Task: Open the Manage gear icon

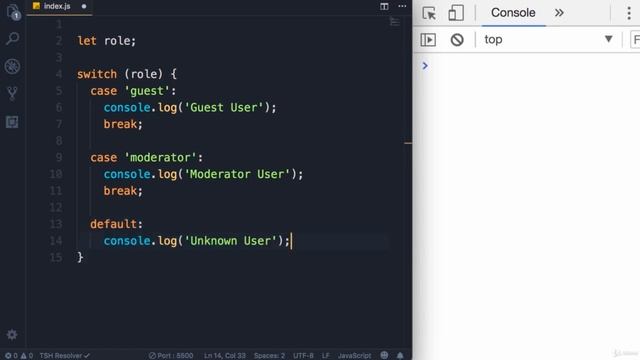Action: click(12, 335)
